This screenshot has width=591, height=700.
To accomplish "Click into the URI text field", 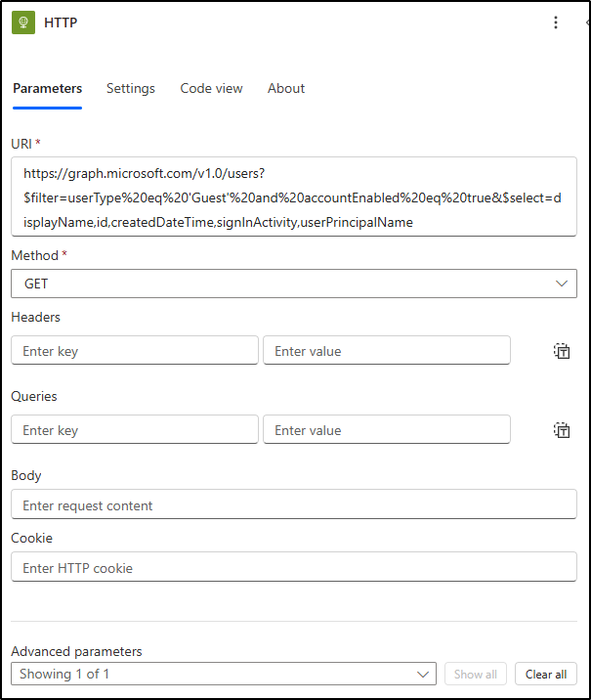I will pyautogui.click(x=294, y=197).
